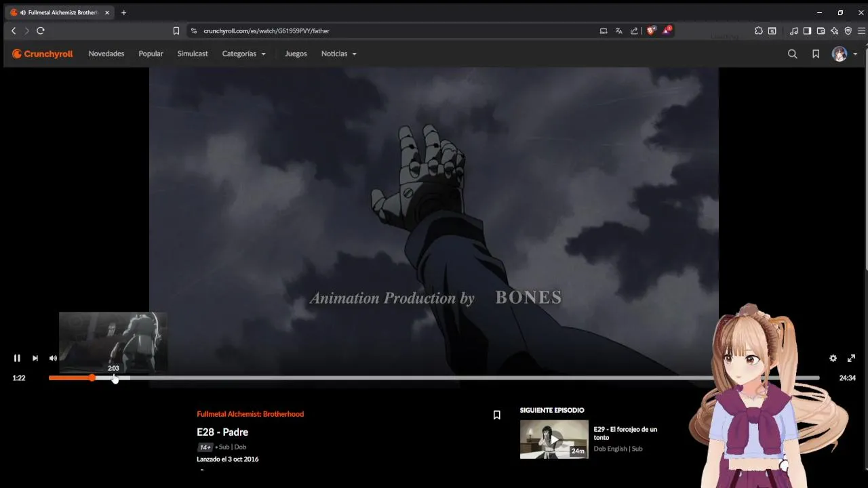
Task: Open Crunchyroll search
Action: [792, 54]
